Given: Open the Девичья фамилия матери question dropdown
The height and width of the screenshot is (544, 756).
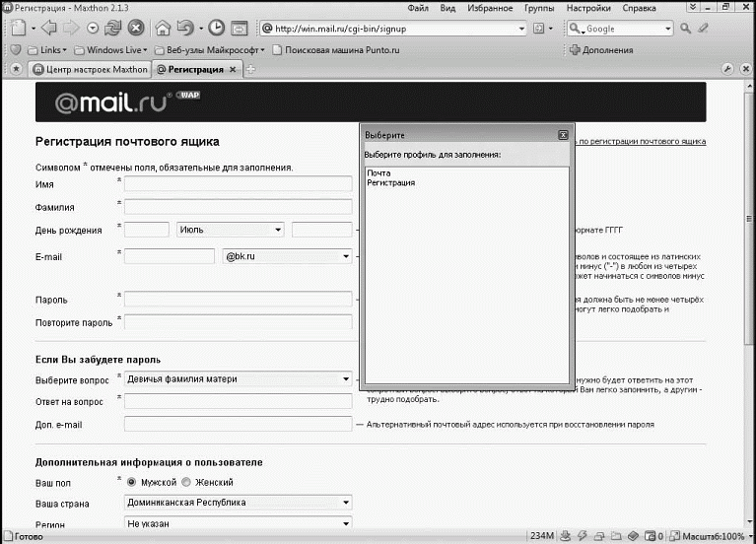Looking at the screenshot, I should point(239,379).
